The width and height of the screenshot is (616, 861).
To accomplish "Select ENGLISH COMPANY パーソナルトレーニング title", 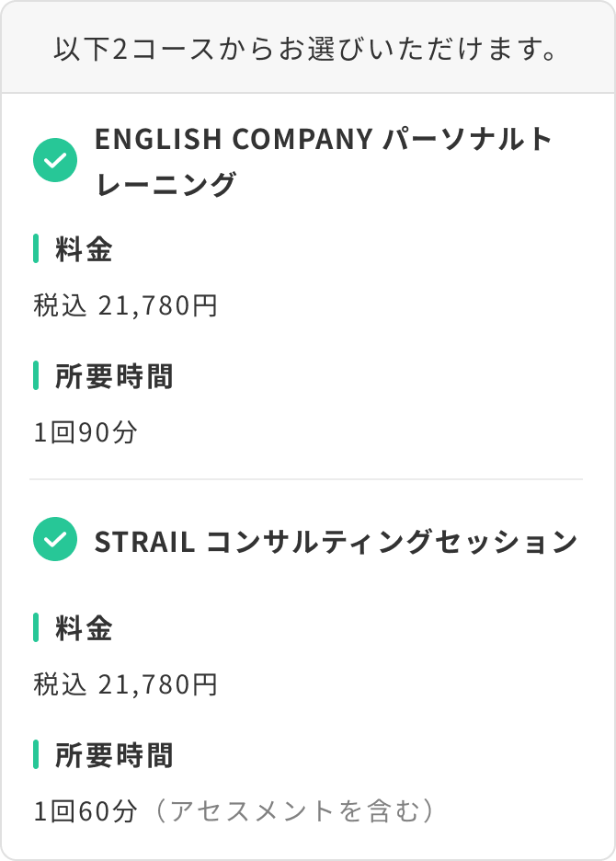I will pos(324,161).
